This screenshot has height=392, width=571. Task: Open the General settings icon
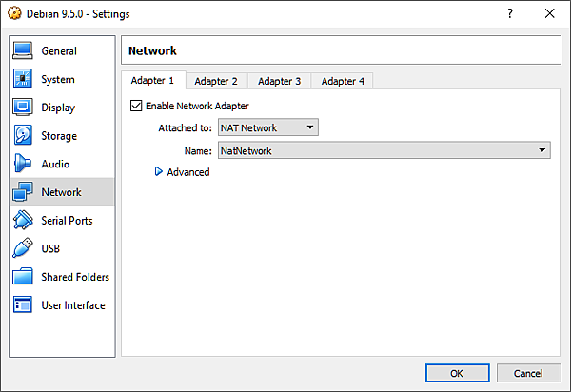tap(24, 50)
